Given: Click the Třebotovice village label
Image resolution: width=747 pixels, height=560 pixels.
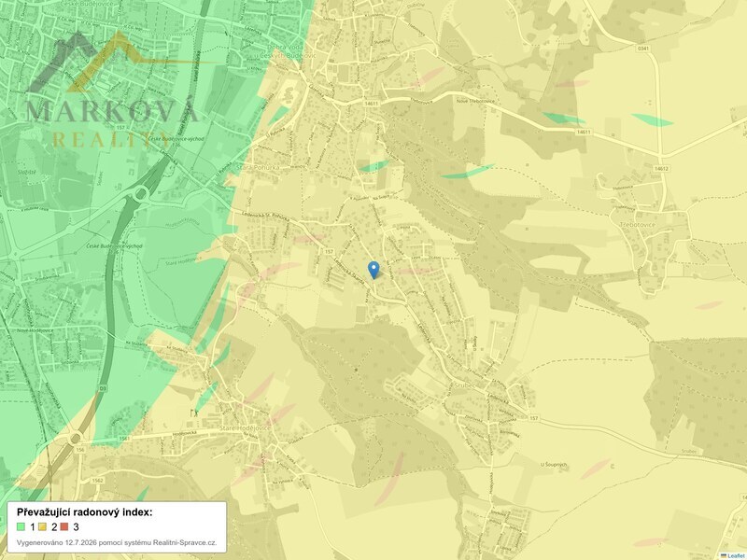Looking at the screenshot, I should tap(638, 225).
